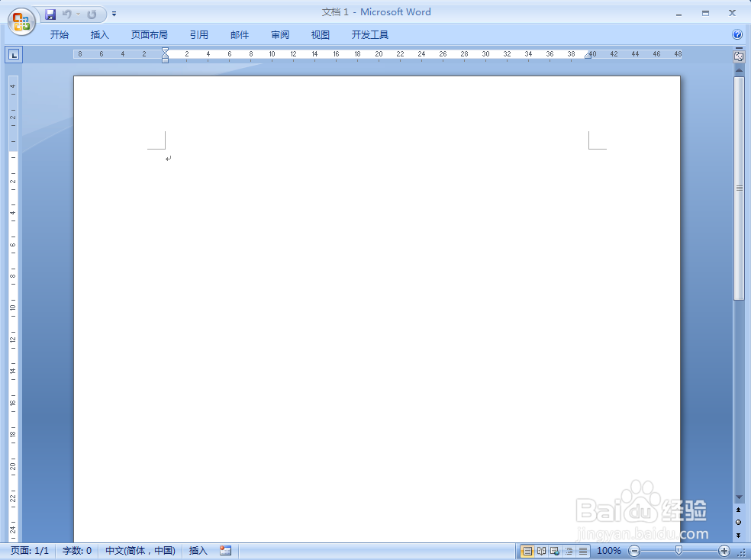Open the 插入 ribbon tab
The width and height of the screenshot is (751, 560).
click(x=100, y=35)
